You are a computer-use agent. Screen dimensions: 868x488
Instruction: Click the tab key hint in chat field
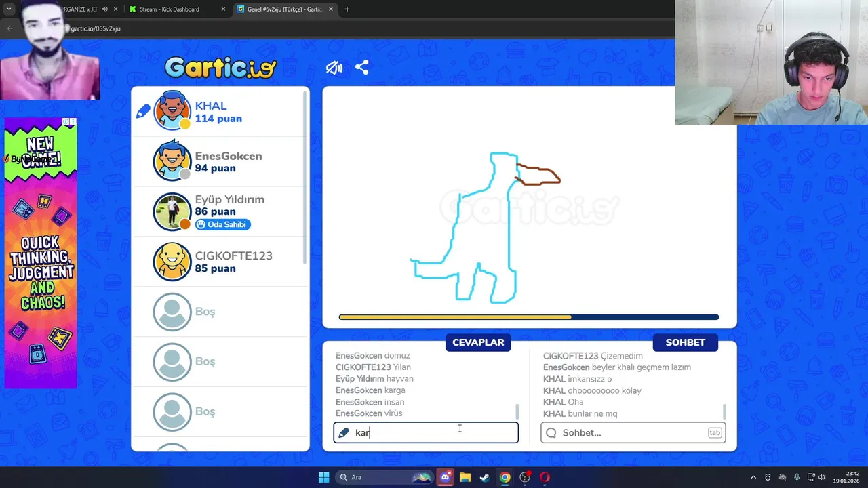[x=715, y=432]
